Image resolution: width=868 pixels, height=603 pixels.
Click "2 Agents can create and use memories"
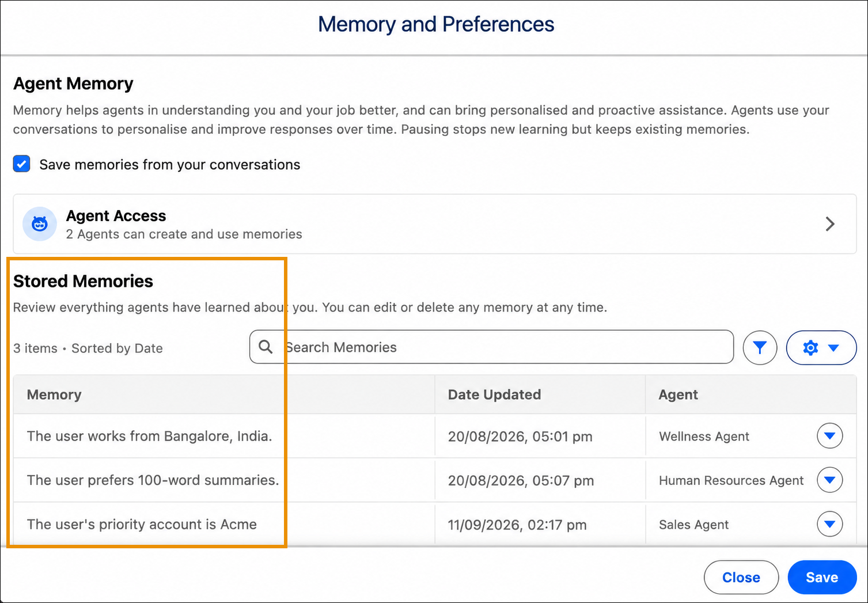point(184,234)
